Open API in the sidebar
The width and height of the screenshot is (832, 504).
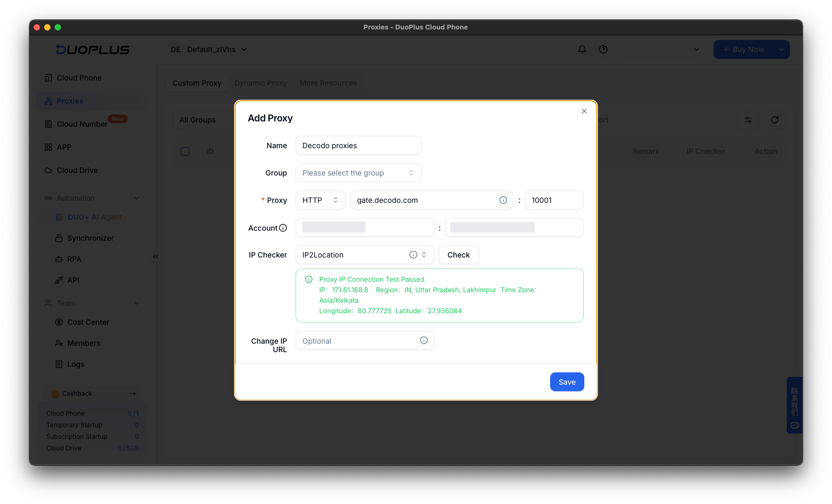tap(73, 280)
